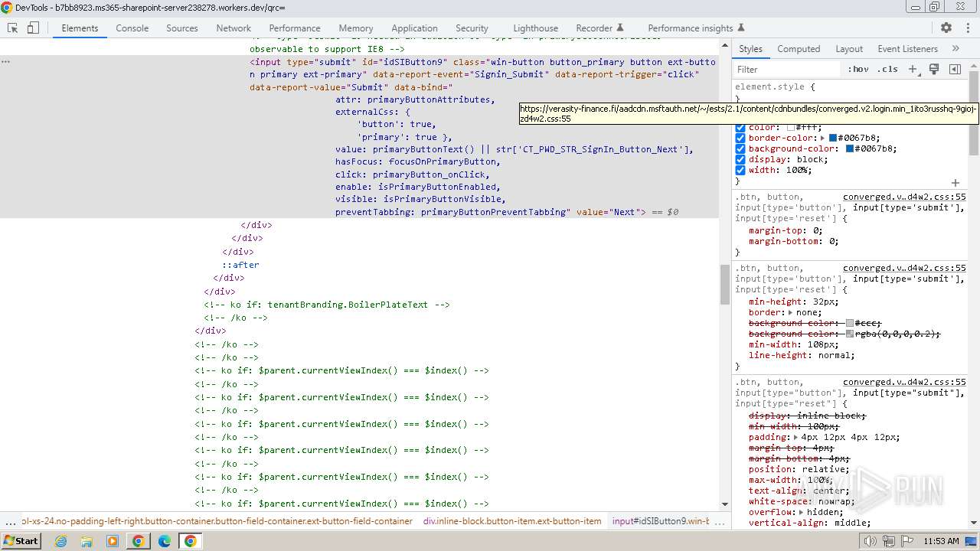This screenshot has width=980, height=551.
Task: Expand the border-color shorthand triangle
Action: point(822,138)
